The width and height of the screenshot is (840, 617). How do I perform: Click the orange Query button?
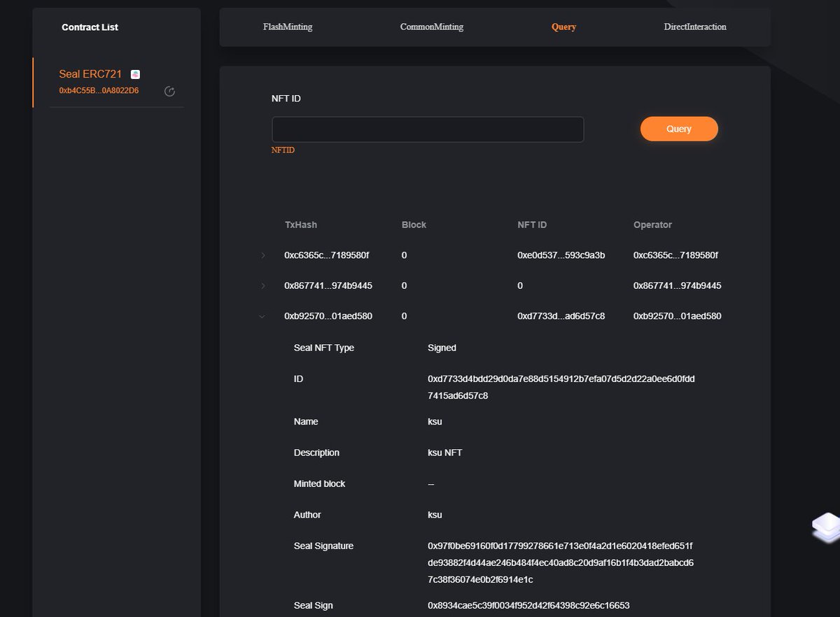[x=679, y=129]
